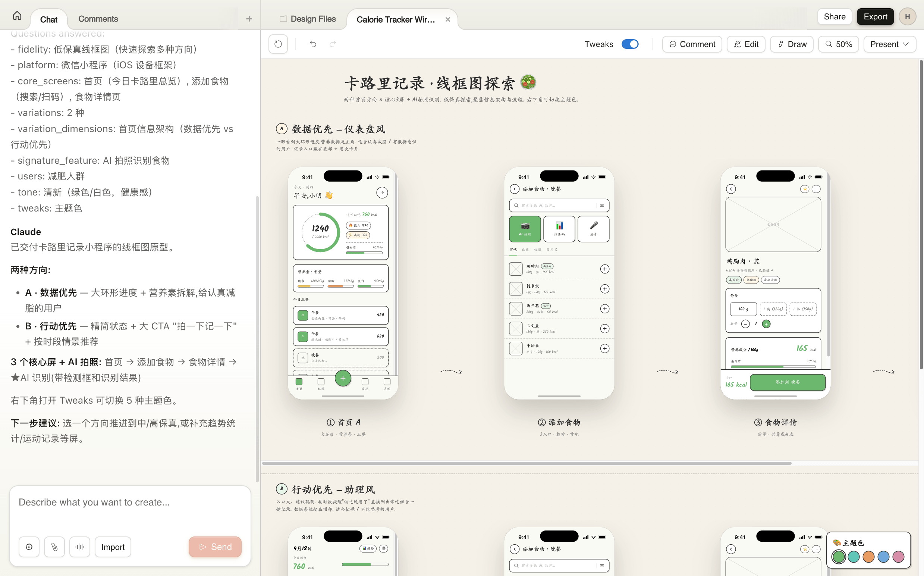Refresh the canvas with the regenerate icon
Viewport: 924px width, 576px height.
(278, 44)
